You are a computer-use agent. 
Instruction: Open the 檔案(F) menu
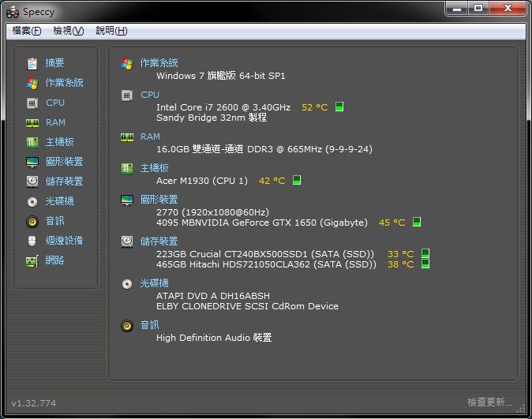(26, 31)
